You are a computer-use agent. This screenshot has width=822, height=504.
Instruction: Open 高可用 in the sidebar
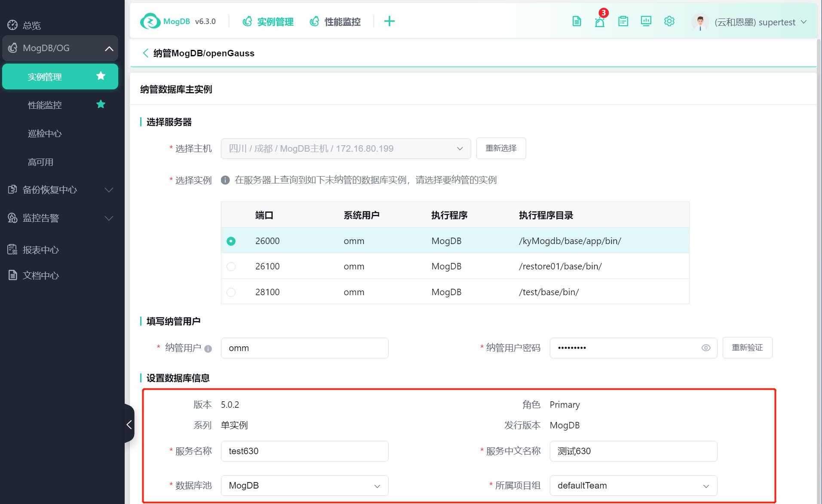[x=41, y=162]
